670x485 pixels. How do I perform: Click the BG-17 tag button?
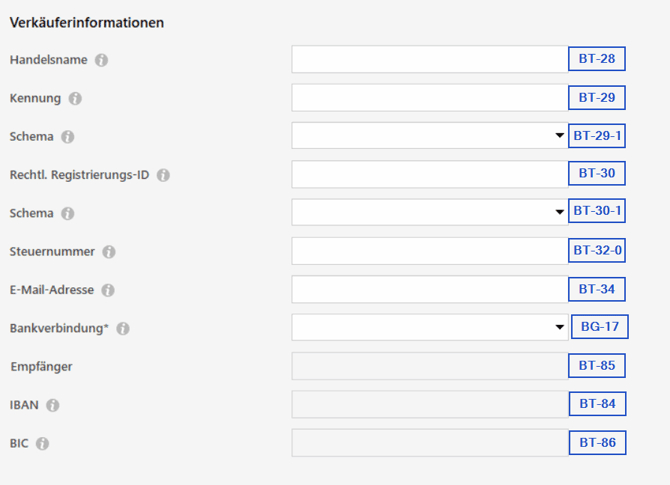(600, 327)
